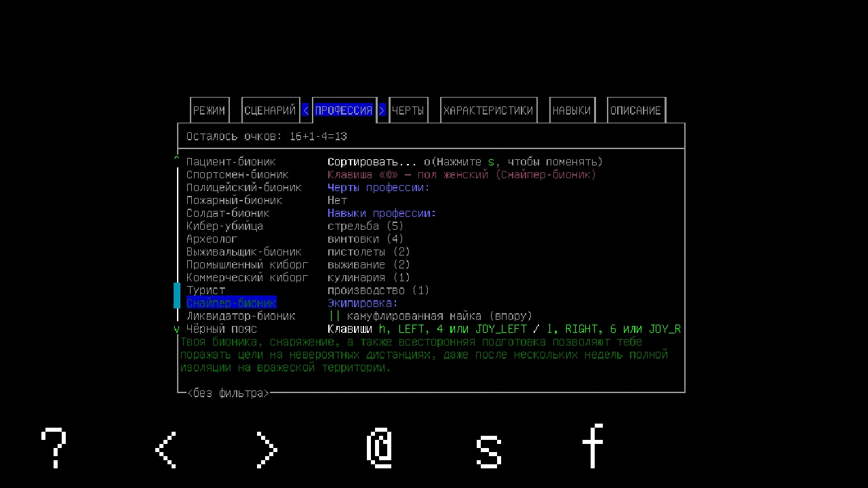The height and width of the screenshot is (488, 868).
Task: Click the gender line mentioning пол женский
Action: 462,175
